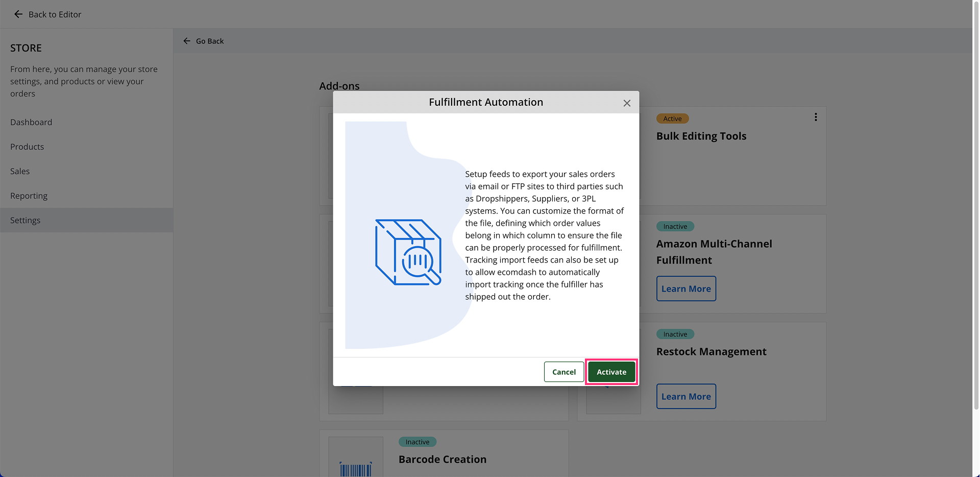This screenshot has height=477, width=980.
Task: Click the Go Back link text
Action: coord(210,41)
